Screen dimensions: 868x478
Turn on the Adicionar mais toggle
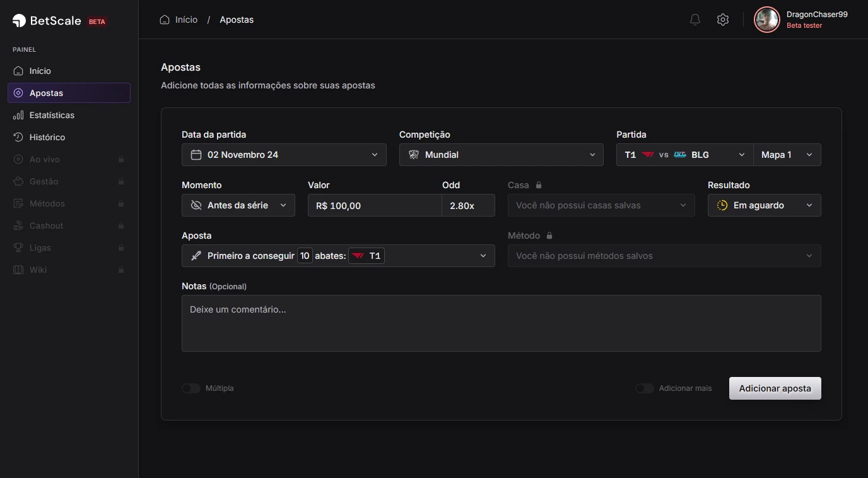644,388
